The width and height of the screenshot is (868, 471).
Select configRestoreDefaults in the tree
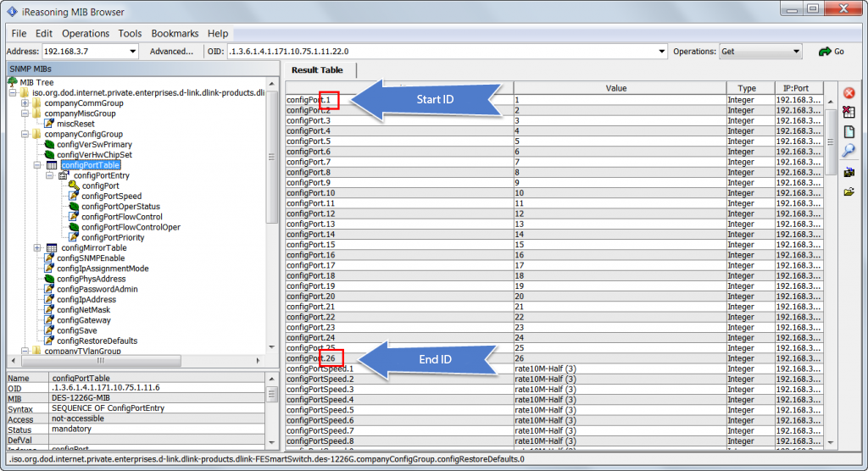pos(97,341)
